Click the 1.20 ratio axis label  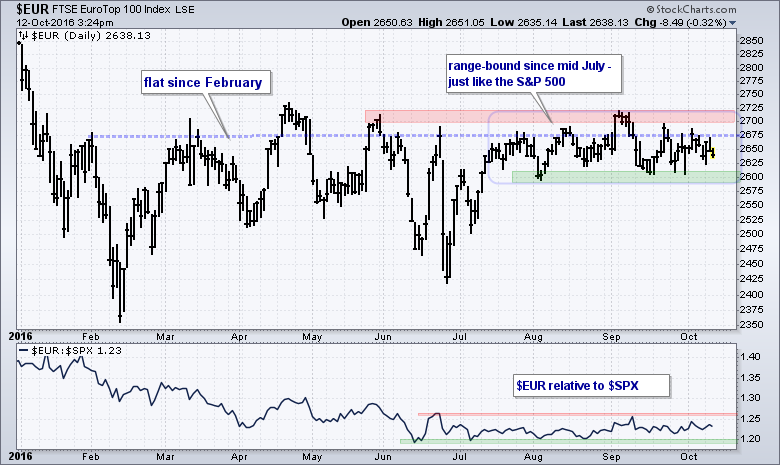coord(750,439)
